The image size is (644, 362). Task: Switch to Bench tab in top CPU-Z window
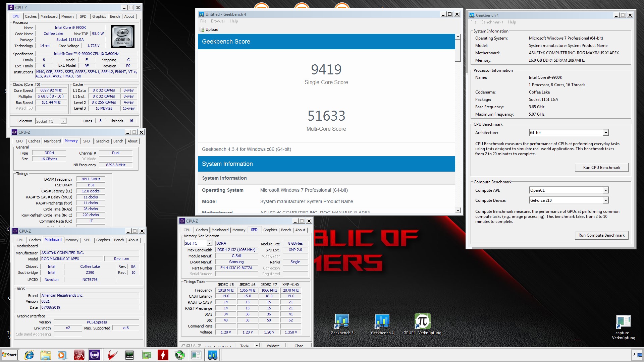[115, 16]
